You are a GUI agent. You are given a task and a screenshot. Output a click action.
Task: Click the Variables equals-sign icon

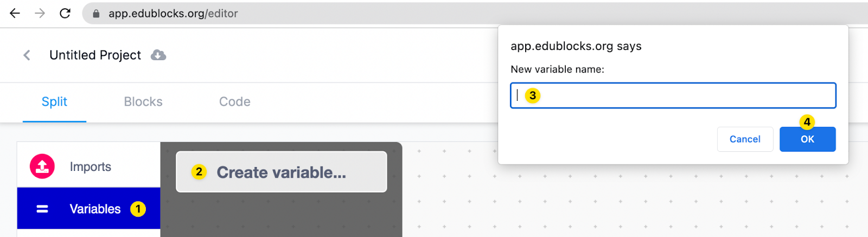pyautogui.click(x=42, y=209)
